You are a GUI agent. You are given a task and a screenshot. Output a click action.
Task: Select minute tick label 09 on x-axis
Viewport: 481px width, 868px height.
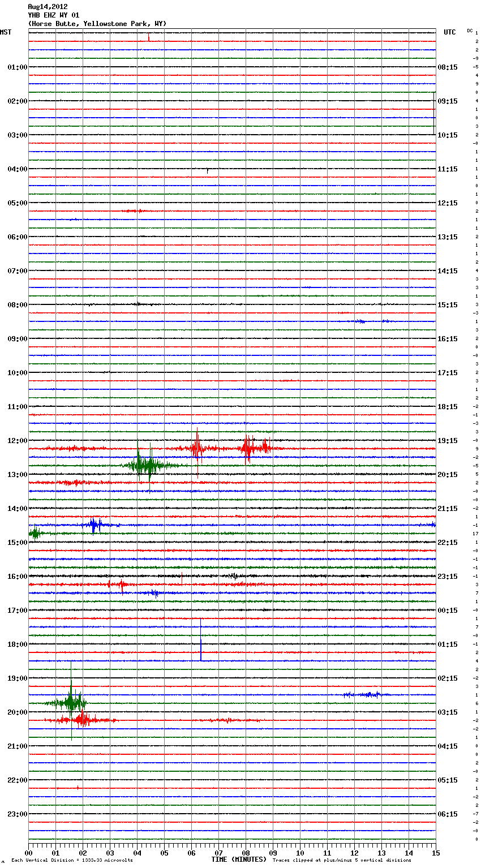click(273, 853)
